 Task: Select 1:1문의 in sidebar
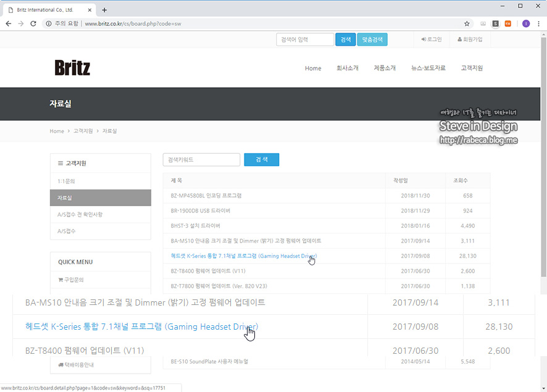101,181
